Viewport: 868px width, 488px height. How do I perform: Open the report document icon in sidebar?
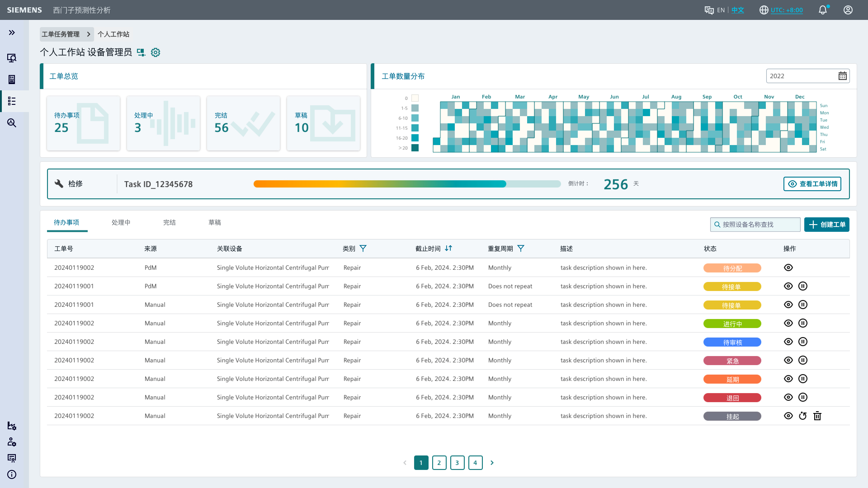pos(12,80)
